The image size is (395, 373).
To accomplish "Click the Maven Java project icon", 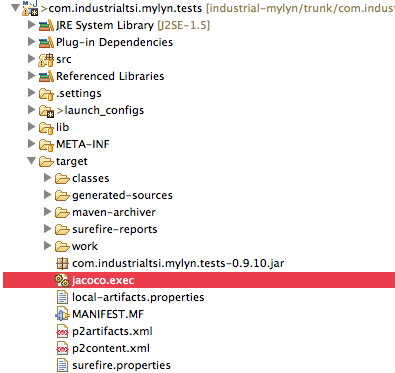I will click(30, 8).
